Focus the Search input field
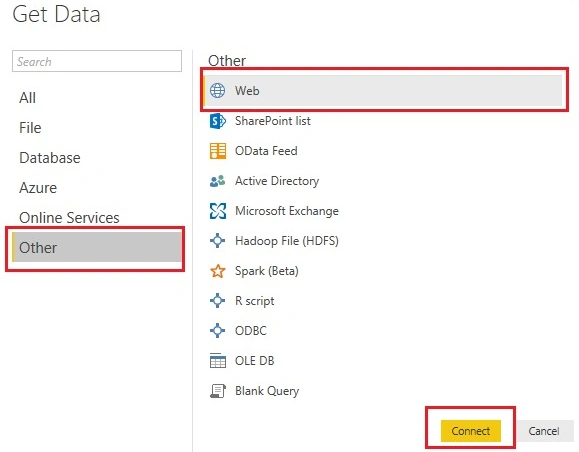The width and height of the screenshot is (579, 452). [x=97, y=61]
